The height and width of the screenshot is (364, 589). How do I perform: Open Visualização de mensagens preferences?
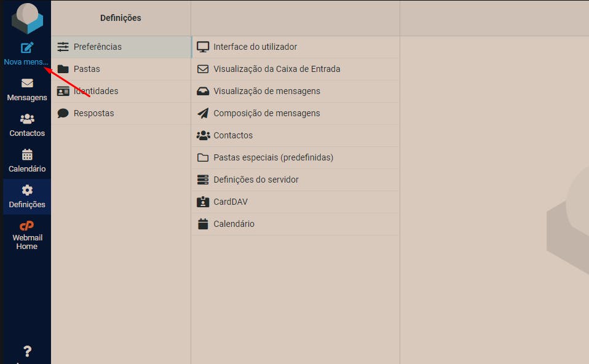pos(295,91)
